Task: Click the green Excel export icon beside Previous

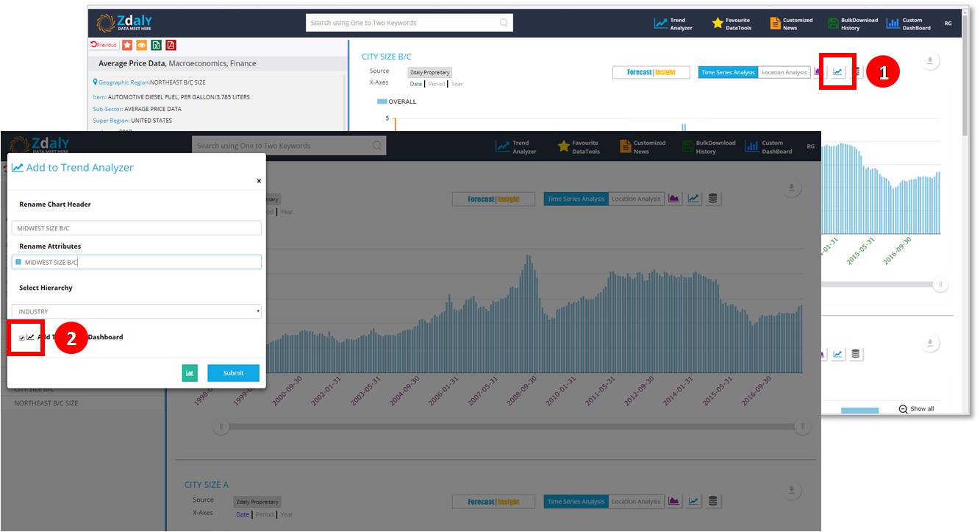Action: pos(156,45)
